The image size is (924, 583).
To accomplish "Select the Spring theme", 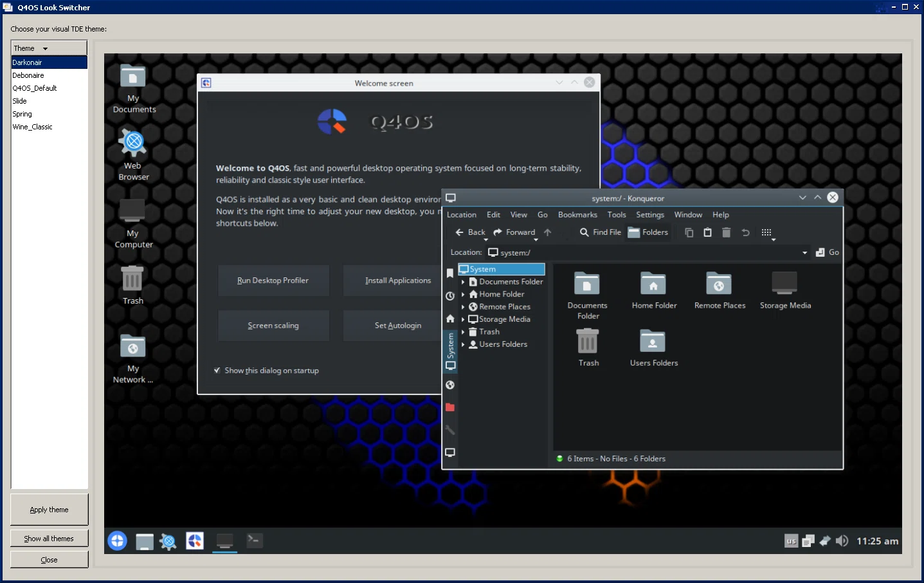I will coord(50,114).
